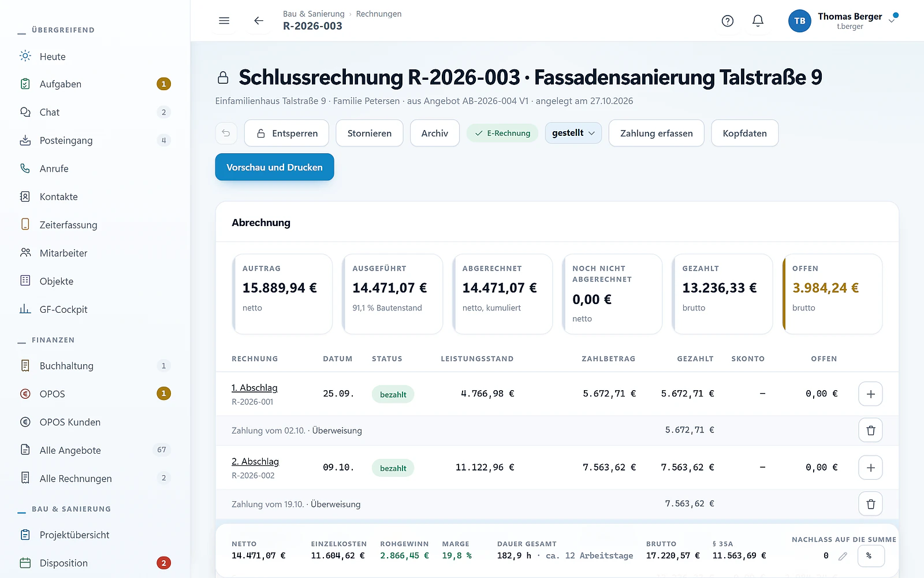Open Chat in the sidebar
The height and width of the screenshot is (578, 924).
tap(95, 112)
